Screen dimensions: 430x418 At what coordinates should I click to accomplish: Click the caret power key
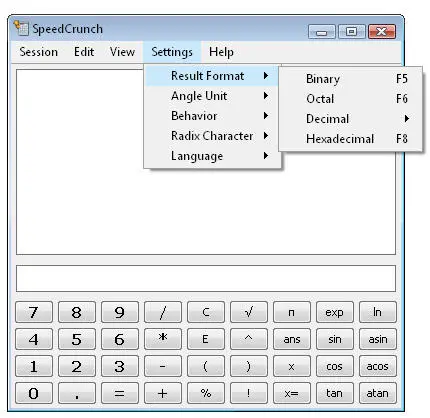coord(249,339)
